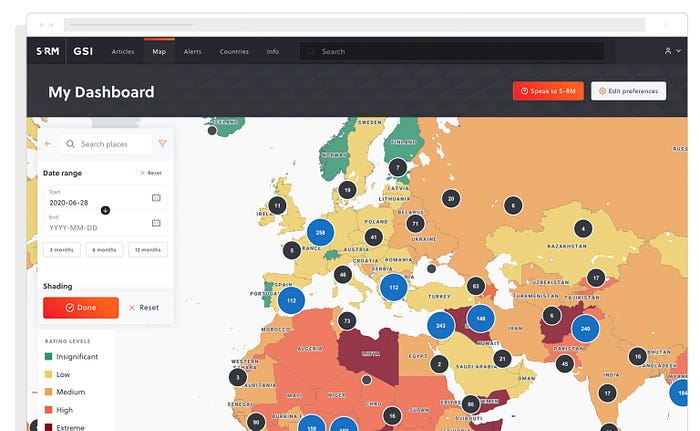Go to the Countries tab

pos(234,52)
